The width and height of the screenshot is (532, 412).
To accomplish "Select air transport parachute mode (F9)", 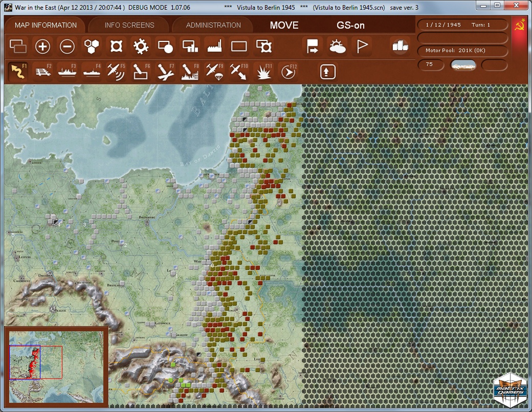I will tap(214, 72).
